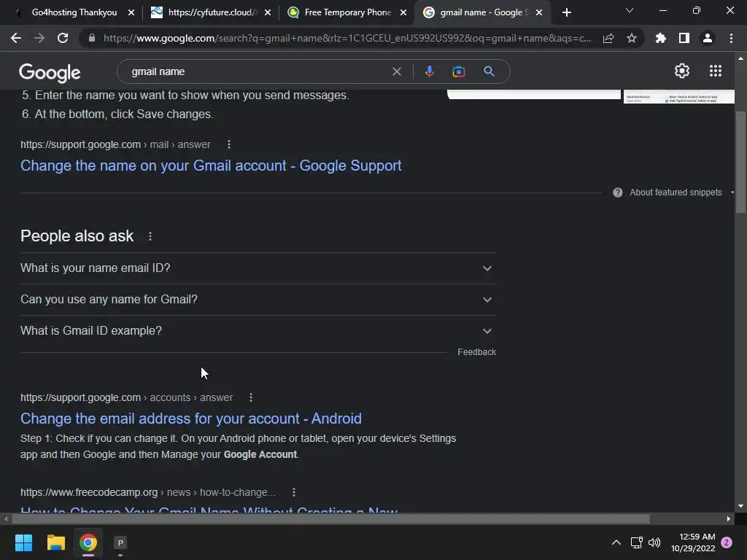This screenshot has width=747, height=560.
Task: Switch to cyfuture.cloud tab
Action: pos(212,12)
